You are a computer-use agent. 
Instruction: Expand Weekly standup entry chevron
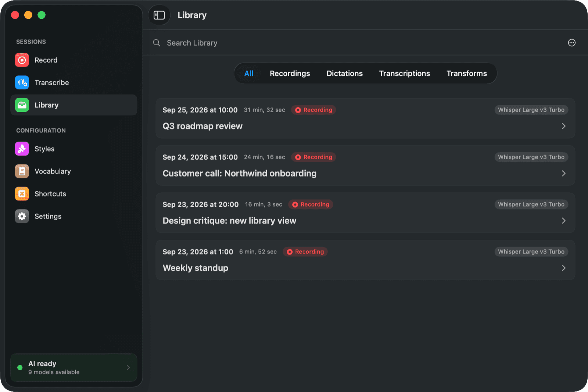pyautogui.click(x=564, y=268)
